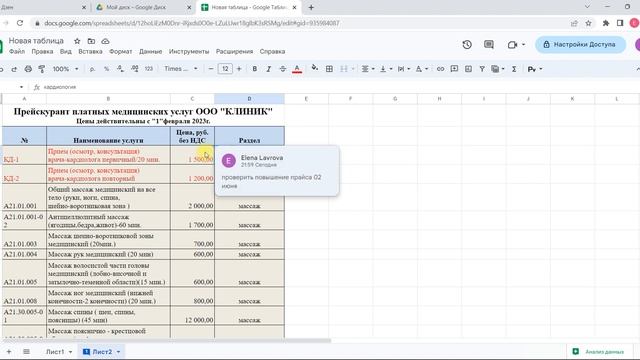The height and width of the screenshot is (360, 640).
Task: Open the Расширения menu
Action: pyautogui.click(x=234, y=51)
